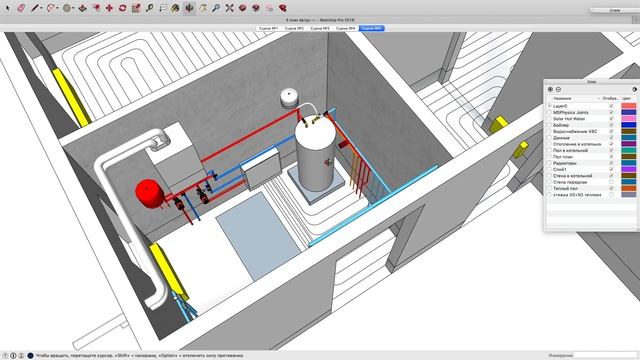Make Бойлер the active layer
Viewport: 640px width, 360px height.
(549, 125)
